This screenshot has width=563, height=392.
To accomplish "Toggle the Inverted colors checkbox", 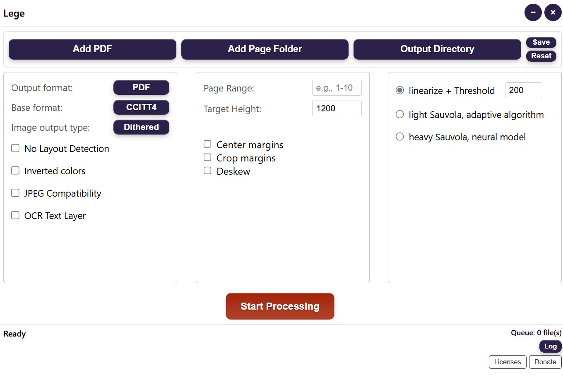I will pos(15,171).
